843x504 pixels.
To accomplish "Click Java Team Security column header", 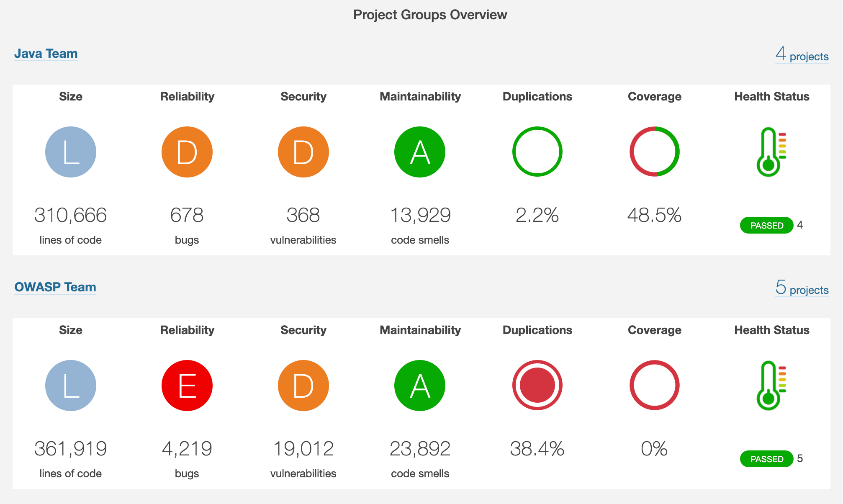I will click(303, 96).
